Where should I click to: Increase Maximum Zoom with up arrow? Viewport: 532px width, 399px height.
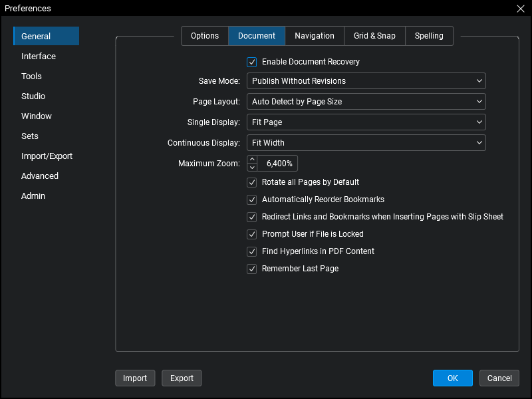[252, 159]
